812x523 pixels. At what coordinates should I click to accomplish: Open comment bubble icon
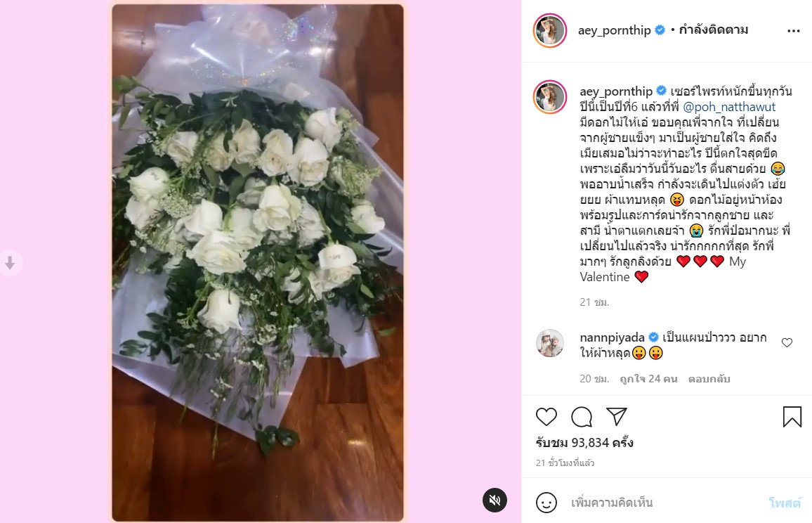coord(582,417)
